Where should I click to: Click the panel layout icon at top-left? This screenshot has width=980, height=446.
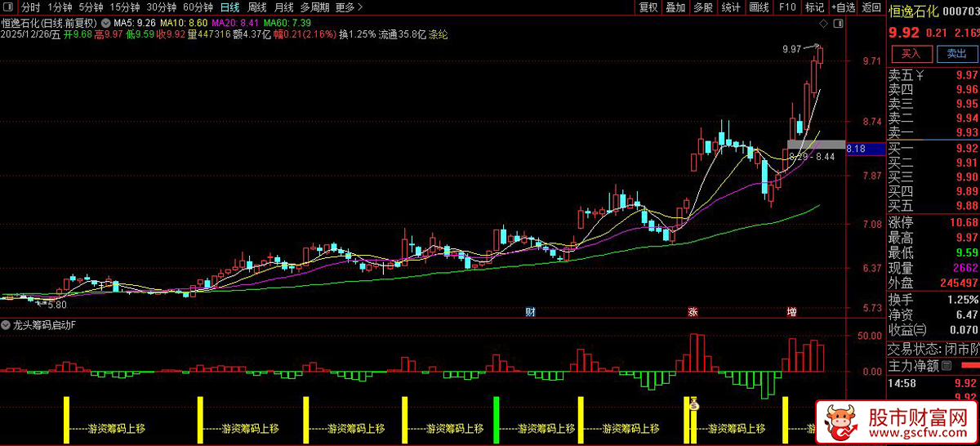click(x=8, y=7)
